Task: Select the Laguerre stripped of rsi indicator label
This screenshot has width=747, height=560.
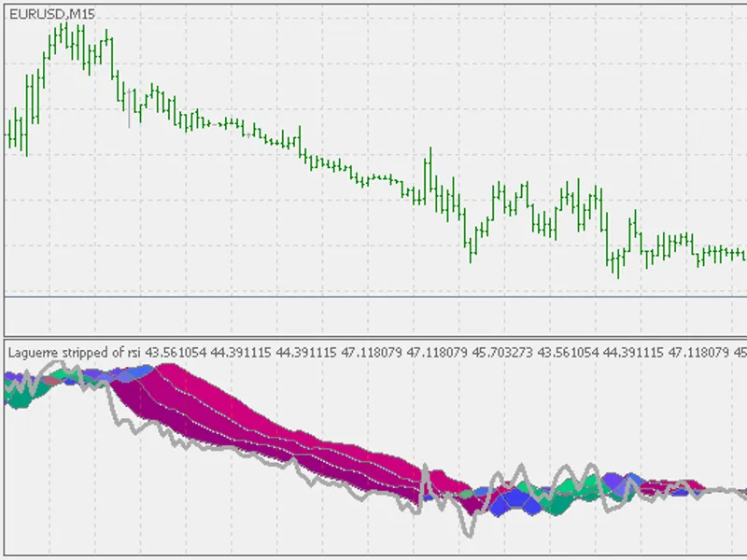Action: click(75, 353)
